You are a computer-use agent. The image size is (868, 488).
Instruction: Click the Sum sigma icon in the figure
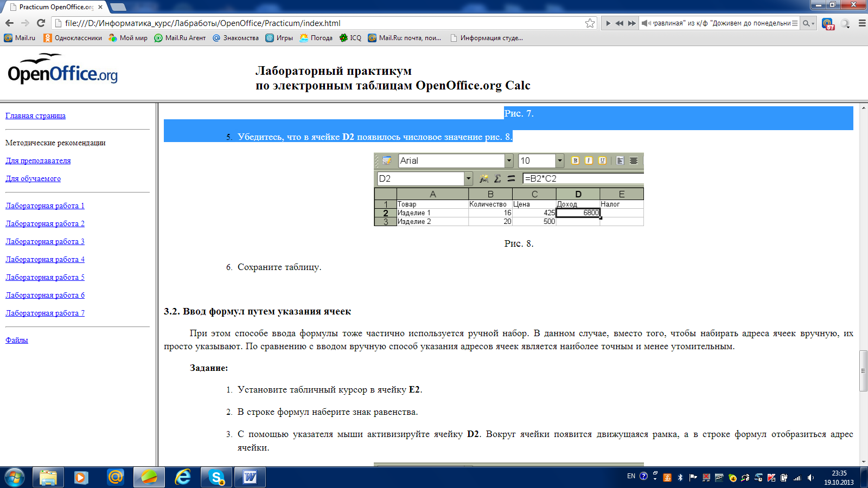[497, 178]
